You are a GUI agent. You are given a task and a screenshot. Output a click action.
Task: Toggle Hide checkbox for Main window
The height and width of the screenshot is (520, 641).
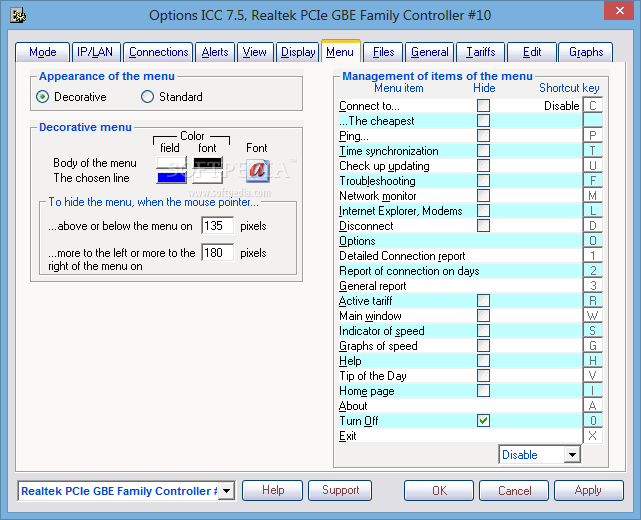coord(483,316)
